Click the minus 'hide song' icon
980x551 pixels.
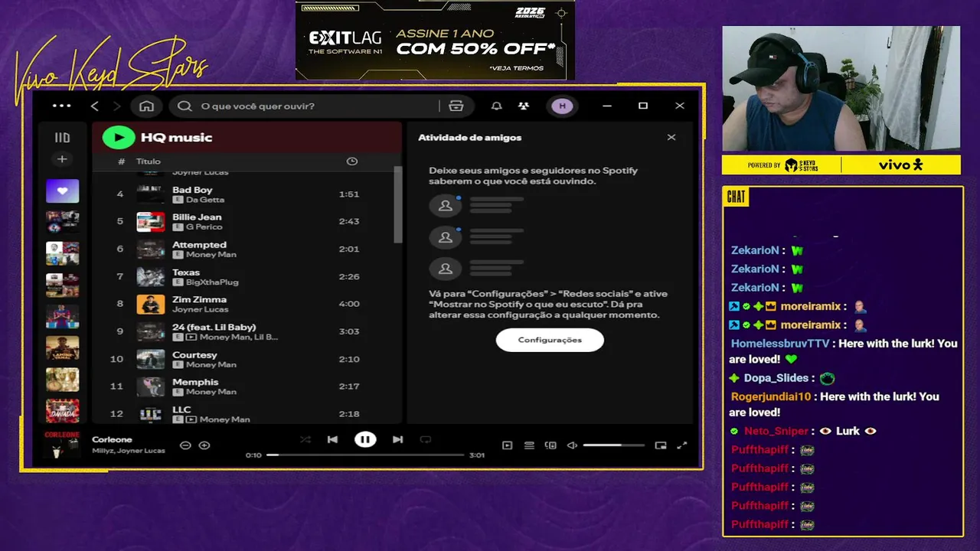pyautogui.click(x=185, y=445)
